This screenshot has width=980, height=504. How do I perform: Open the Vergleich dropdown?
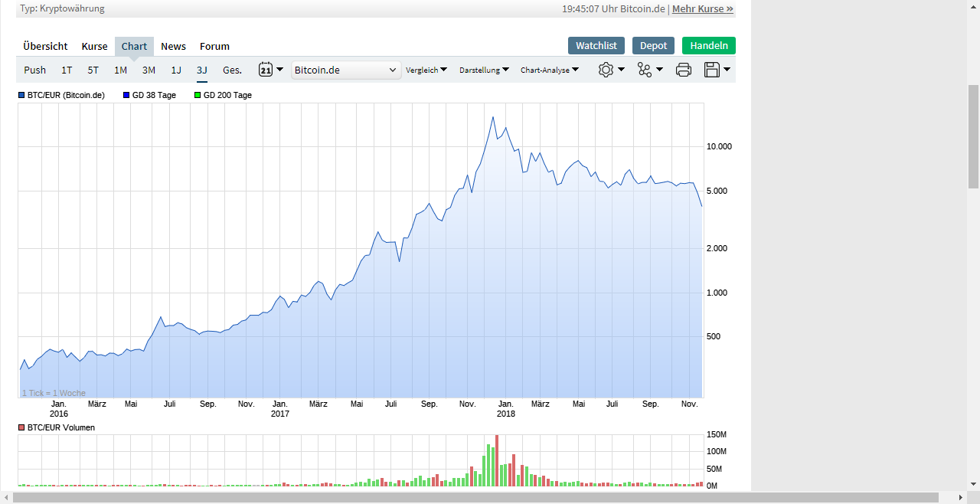tap(426, 70)
